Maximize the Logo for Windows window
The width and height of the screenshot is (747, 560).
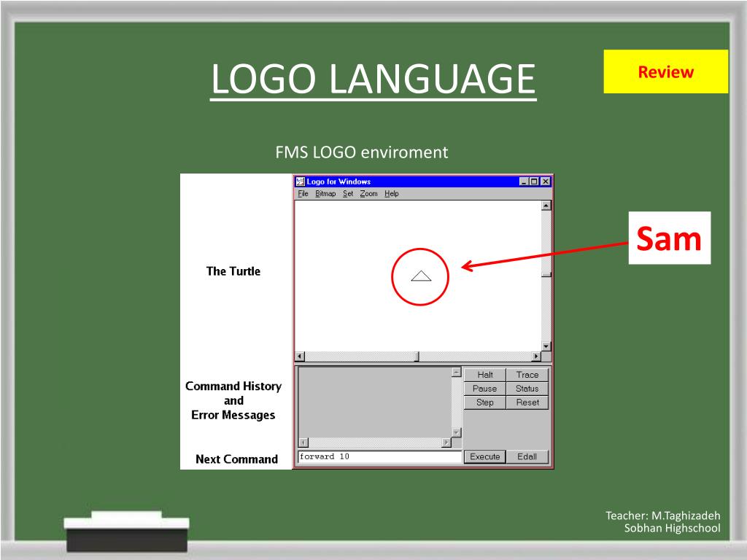[533, 182]
